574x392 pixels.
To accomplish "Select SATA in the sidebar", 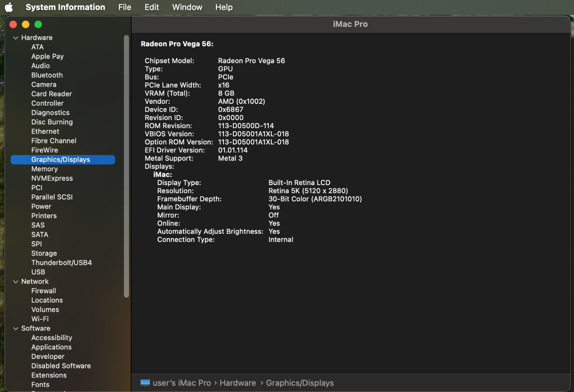I will point(40,235).
